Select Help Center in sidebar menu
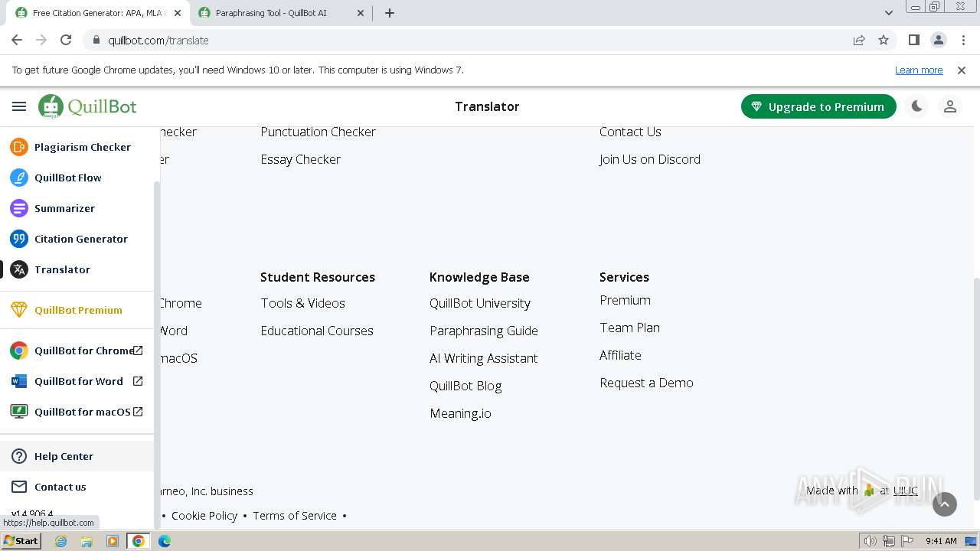 77,456
